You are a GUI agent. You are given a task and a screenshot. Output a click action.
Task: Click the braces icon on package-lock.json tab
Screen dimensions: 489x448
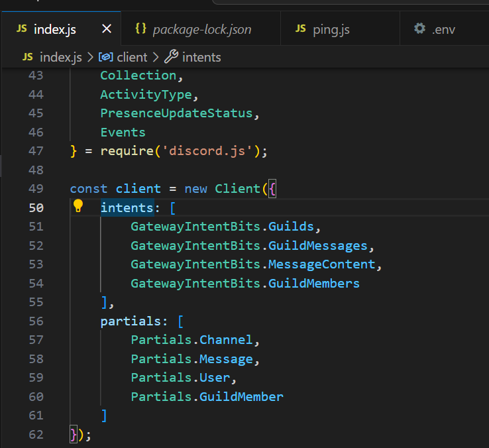[140, 28]
